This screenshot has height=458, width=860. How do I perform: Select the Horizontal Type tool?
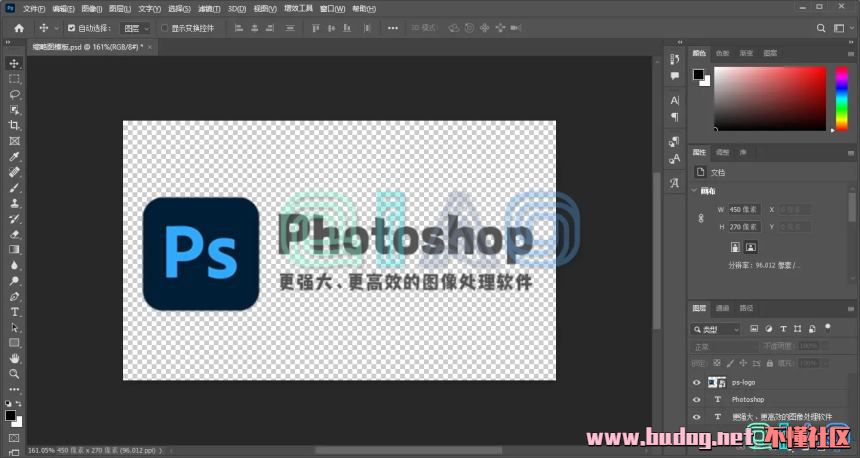(14, 312)
